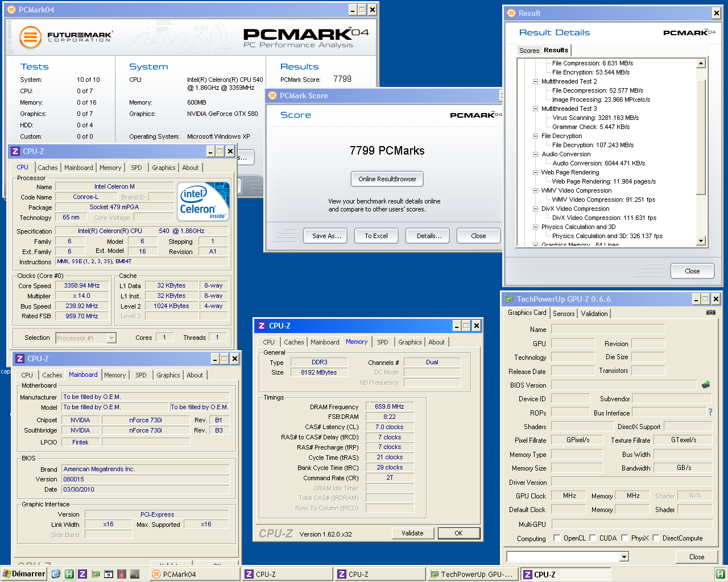Viewport: 728px width, 582px height.
Task: Open the graphics card selector dropdown in GPU-Z
Action: coord(624,556)
